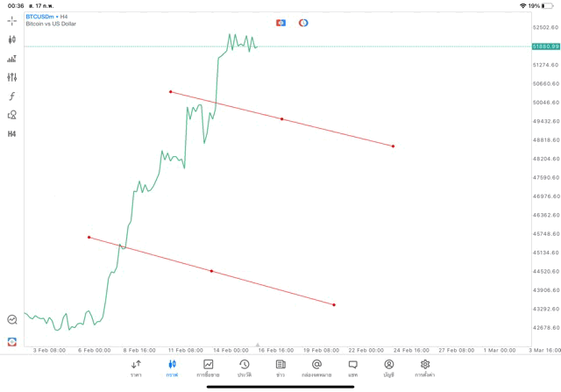Switch to the ประวัติ (history) tab
The height and width of the screenshot is (392, 561).
coord(244,368)
